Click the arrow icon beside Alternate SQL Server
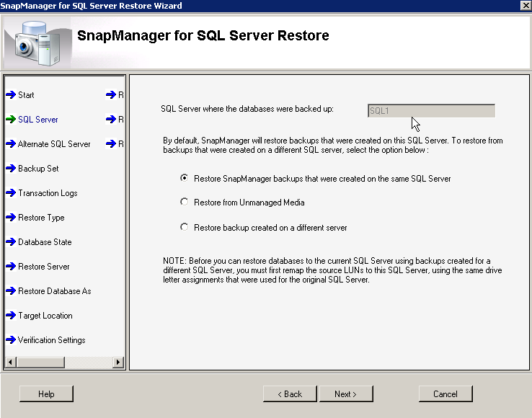 point(10,144)
